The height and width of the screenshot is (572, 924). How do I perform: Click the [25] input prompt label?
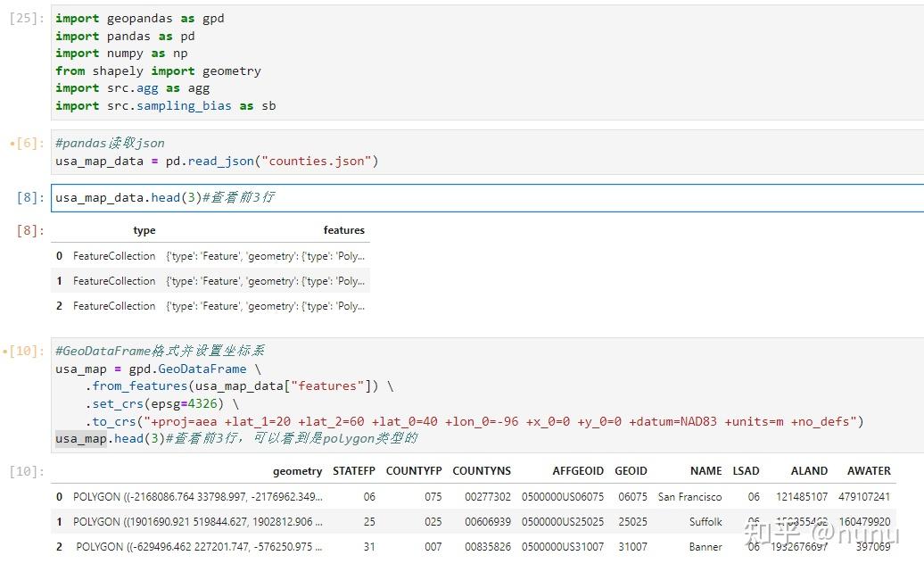(25, 19)
